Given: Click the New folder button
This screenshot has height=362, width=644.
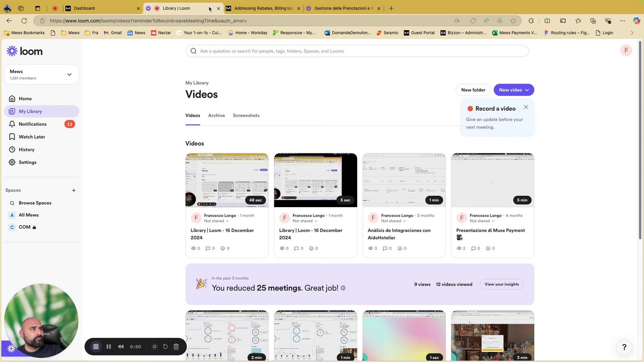Looking at the screenshot, I should click(473, 90).
